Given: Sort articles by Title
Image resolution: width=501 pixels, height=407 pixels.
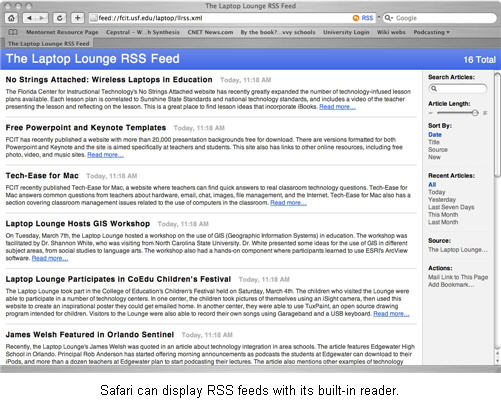Looking at the screenshot, I should click(x=434, y=142).
